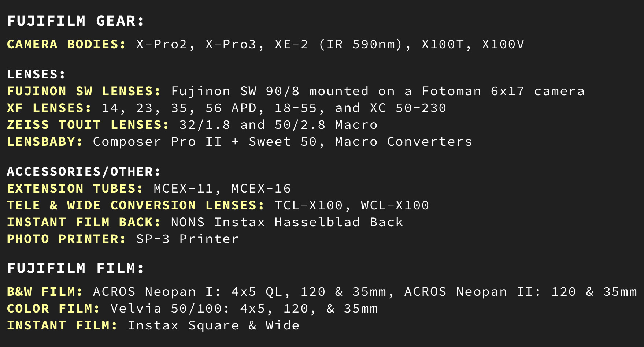The height and width of the screenshot is (347, 644).
Task: Click the LENSBABY label
Action: point(45,142)
